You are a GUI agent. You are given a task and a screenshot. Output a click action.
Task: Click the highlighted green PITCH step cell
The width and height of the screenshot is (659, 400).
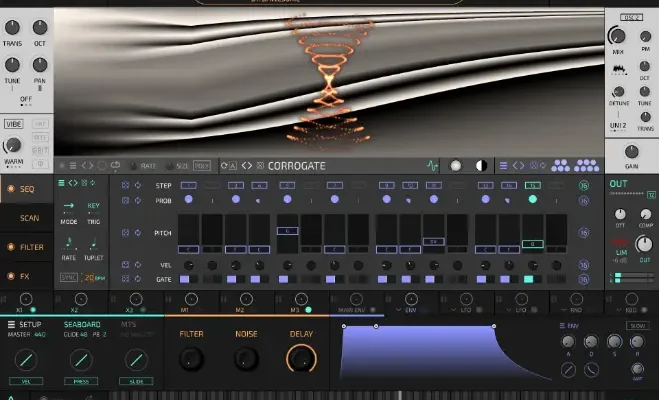coord(533,243)
